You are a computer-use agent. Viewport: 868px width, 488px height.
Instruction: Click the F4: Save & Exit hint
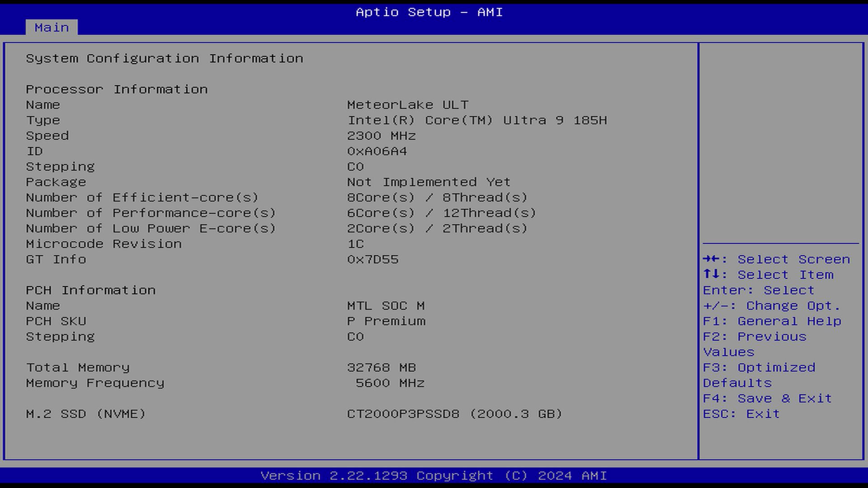(x=768, y=399)
